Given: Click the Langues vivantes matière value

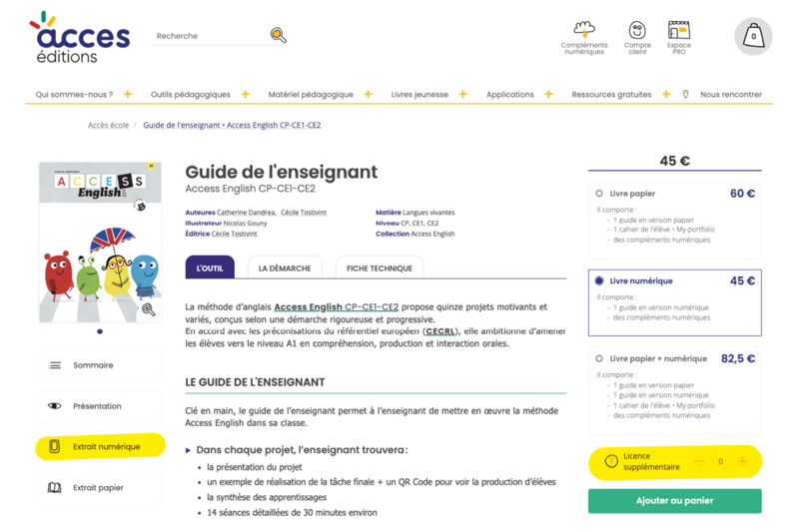Looking at the screenshot, I should [428, 213].
